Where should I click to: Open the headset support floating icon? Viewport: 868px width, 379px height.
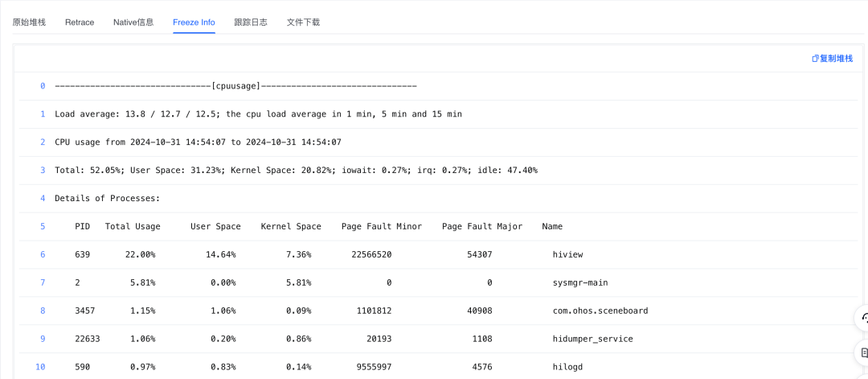[862, 318]
